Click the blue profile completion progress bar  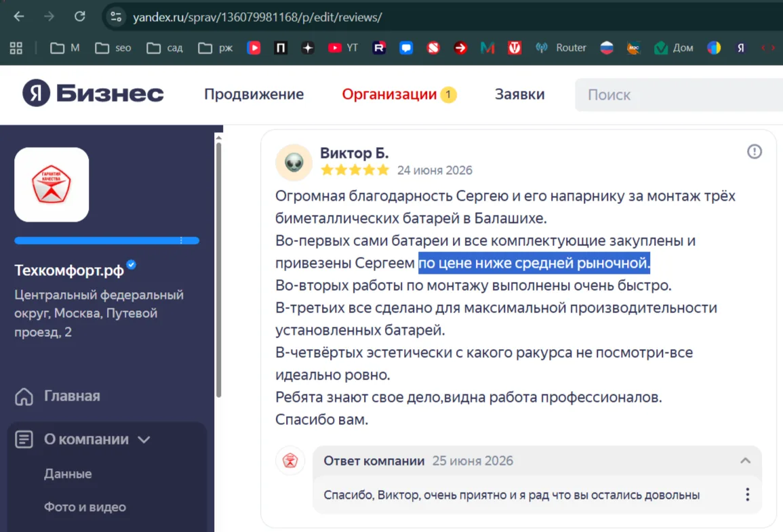click(x=107, y=241)
